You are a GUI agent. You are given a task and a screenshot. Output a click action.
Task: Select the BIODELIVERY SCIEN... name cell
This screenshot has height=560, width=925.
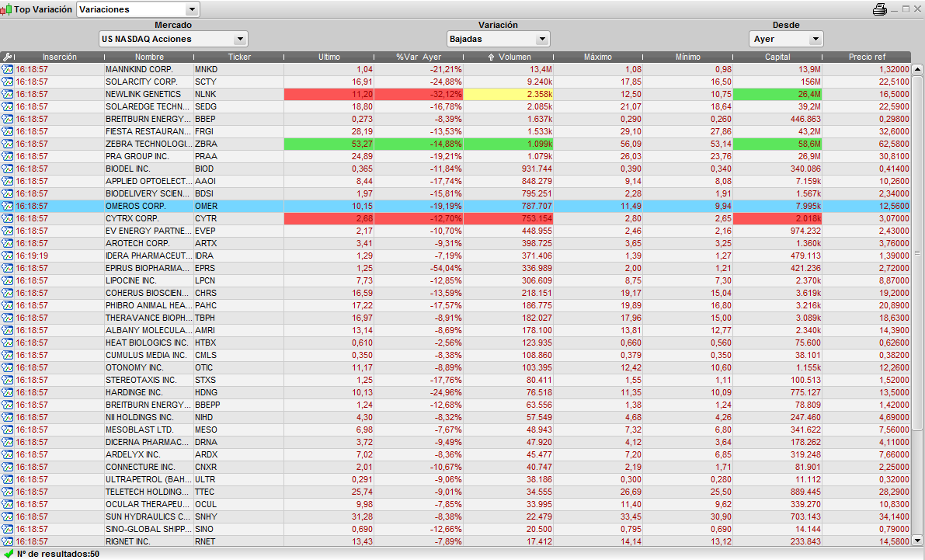click(149, 193)
